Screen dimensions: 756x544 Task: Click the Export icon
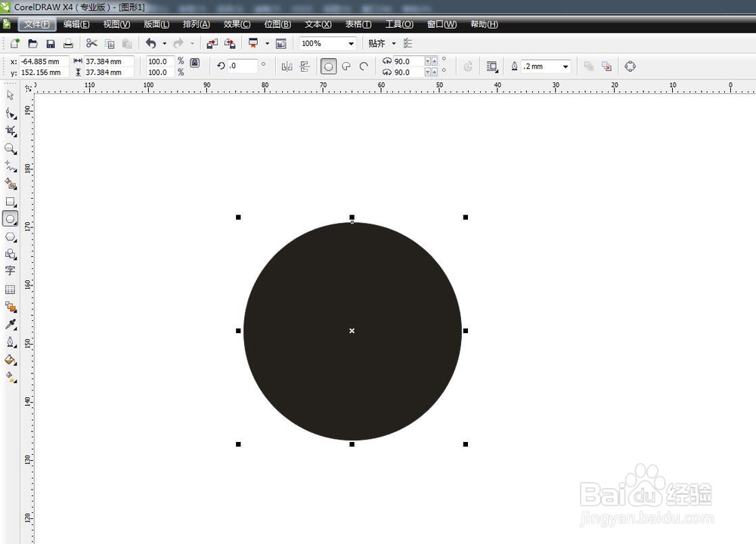(x=230, y=43)
